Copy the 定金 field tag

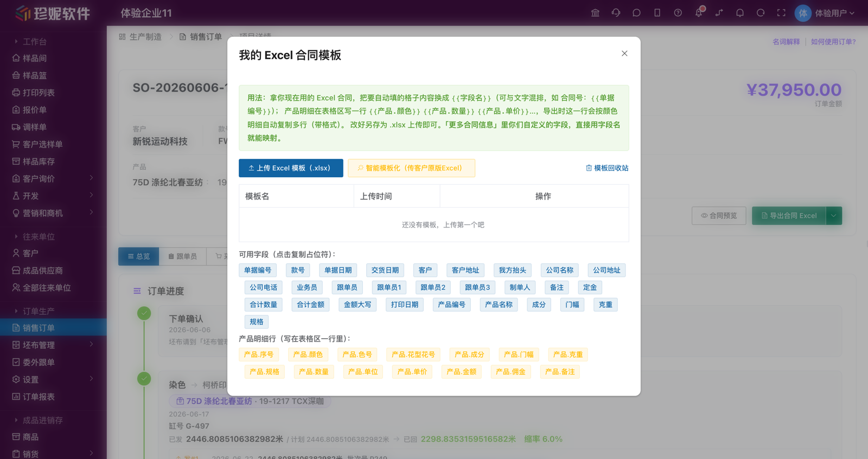tap(590, 288)
